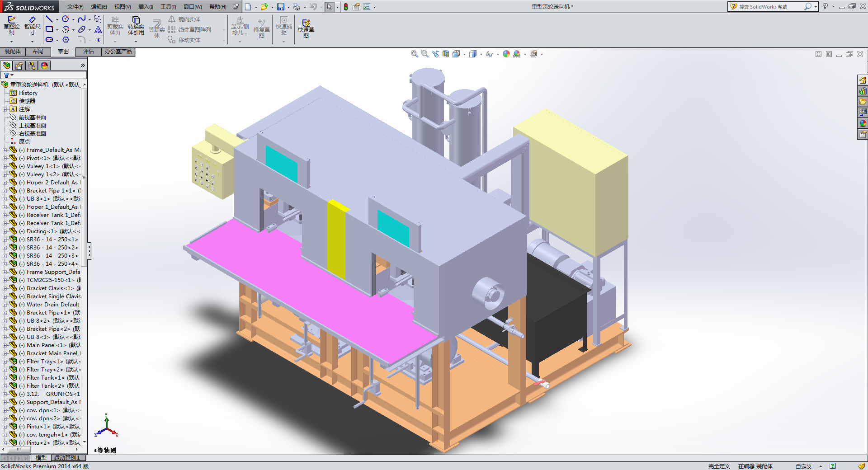Click the Convert Entities (转换实体引用) tool
The height and width of the screenshot is (470, 868).
point(136,26)
